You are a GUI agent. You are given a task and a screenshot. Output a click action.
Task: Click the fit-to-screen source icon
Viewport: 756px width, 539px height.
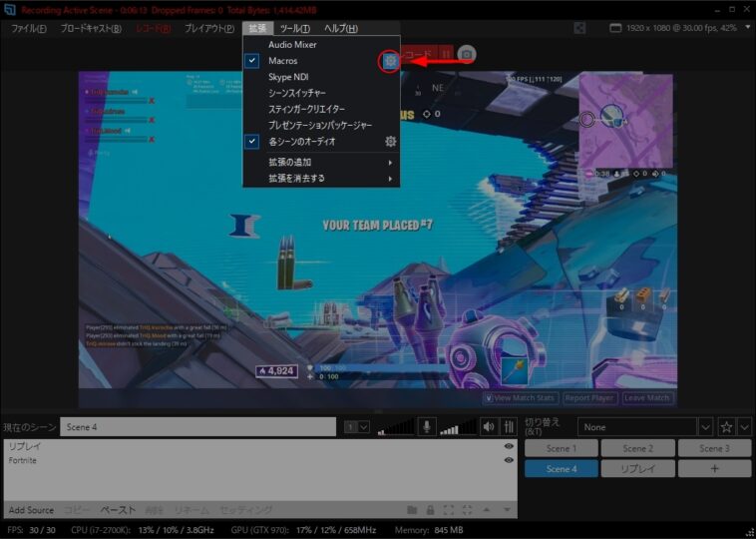449,510
